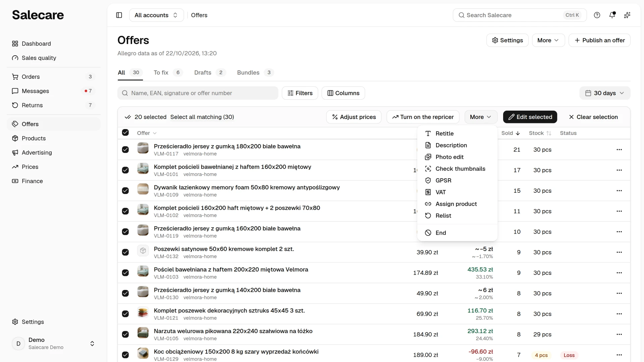The width and height of the screenshot is (644, 362).
Task: Open Dashboard in the sidebar
Action: pyautogui.click(x=54, y=44)
